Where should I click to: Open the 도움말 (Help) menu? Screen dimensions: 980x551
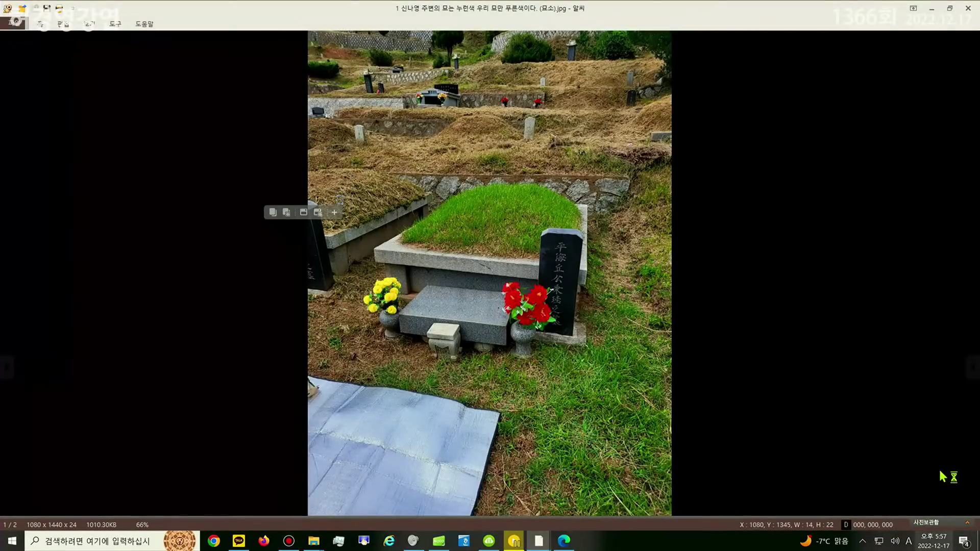point(144,24)
